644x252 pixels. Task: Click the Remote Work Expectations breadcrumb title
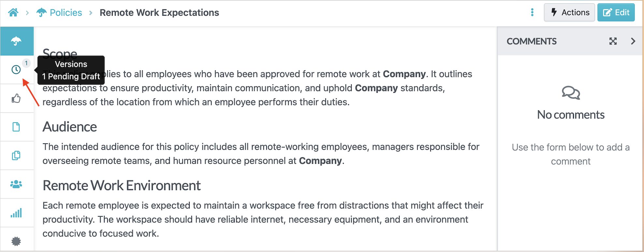pyautogui.click(x=159, y=12)
